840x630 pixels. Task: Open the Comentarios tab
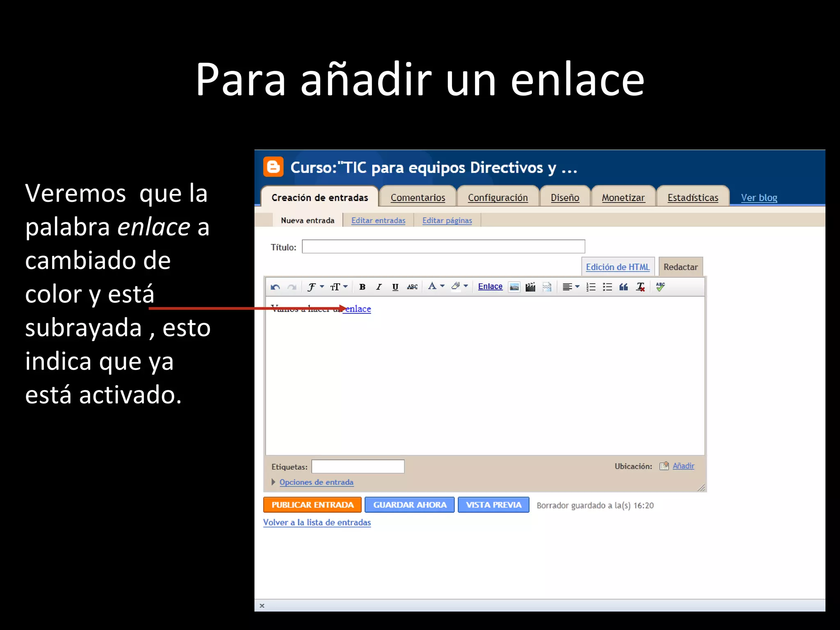[x=418, y=197]
